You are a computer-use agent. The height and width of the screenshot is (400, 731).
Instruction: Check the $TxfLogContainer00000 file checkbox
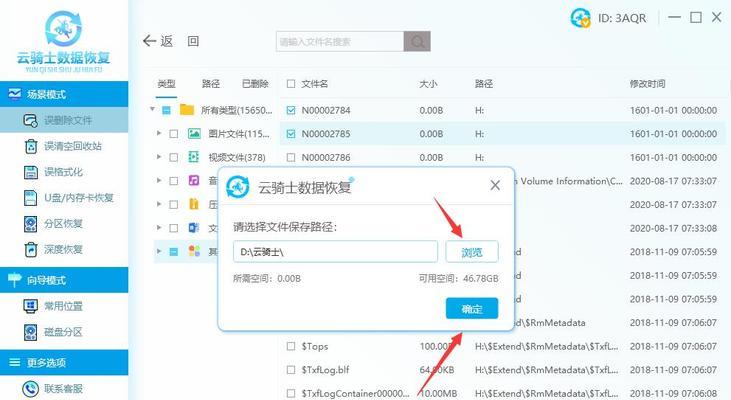click(291, 393)
